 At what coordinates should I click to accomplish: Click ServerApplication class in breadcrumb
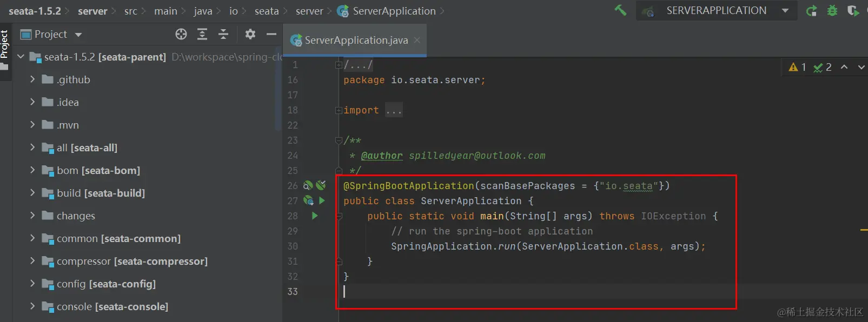[387, 11]
